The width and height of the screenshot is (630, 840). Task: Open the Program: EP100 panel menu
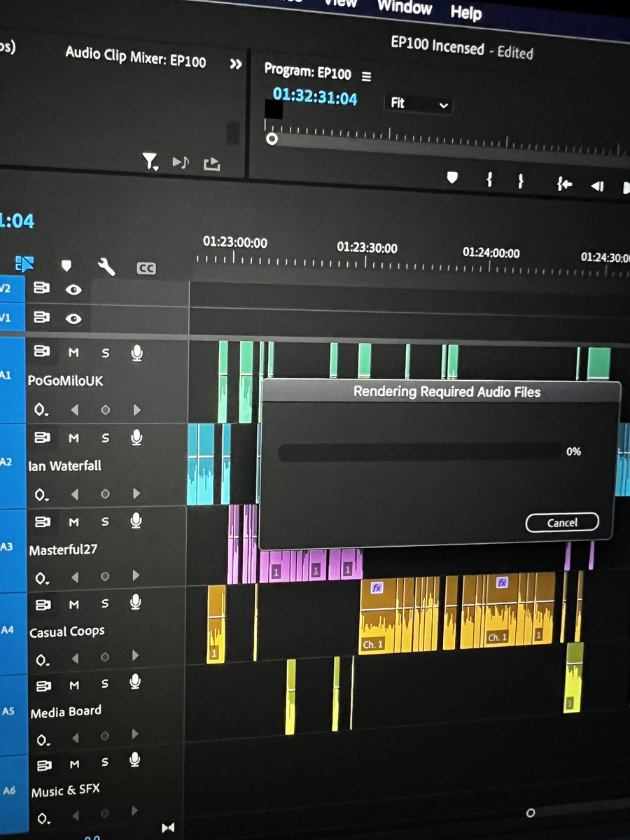tap(367, 76)
